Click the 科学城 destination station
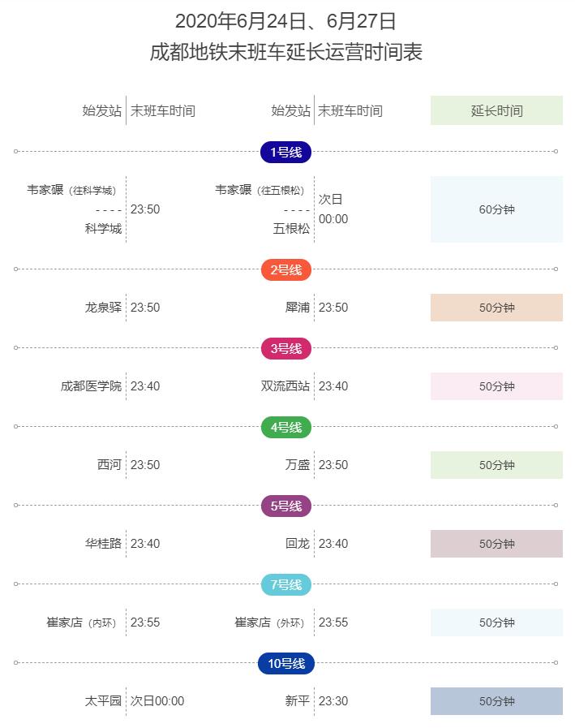 (x=103, y=229)
